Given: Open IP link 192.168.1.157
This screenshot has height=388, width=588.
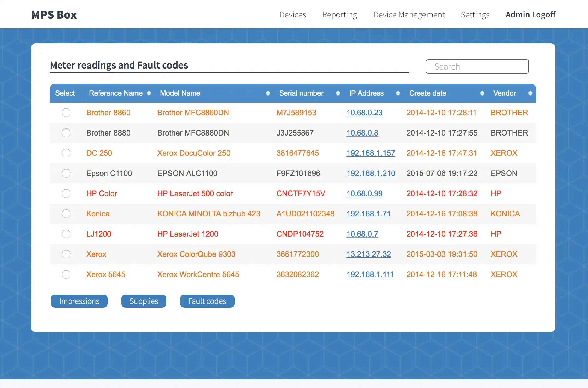Looking at the screenshot, I should tap(371, 153).
